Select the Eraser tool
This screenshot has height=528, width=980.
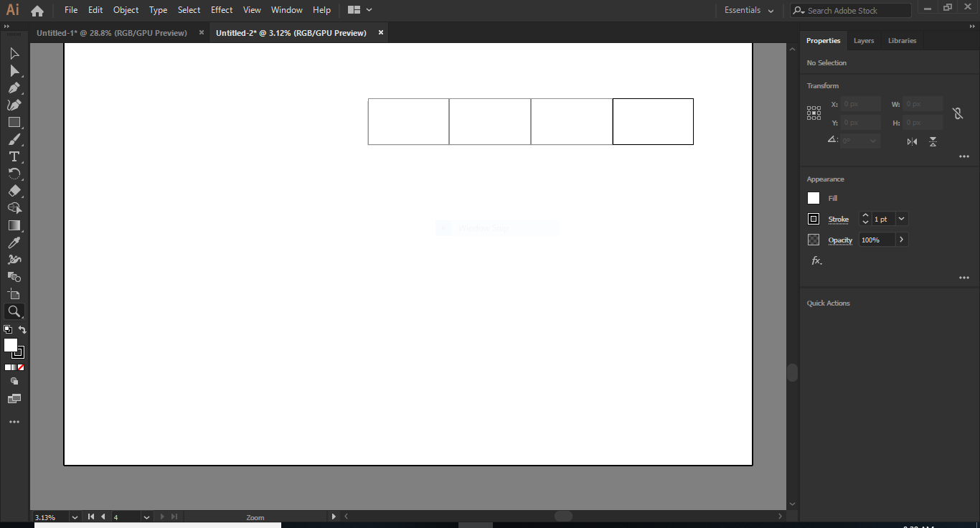[x=14, y=191]
